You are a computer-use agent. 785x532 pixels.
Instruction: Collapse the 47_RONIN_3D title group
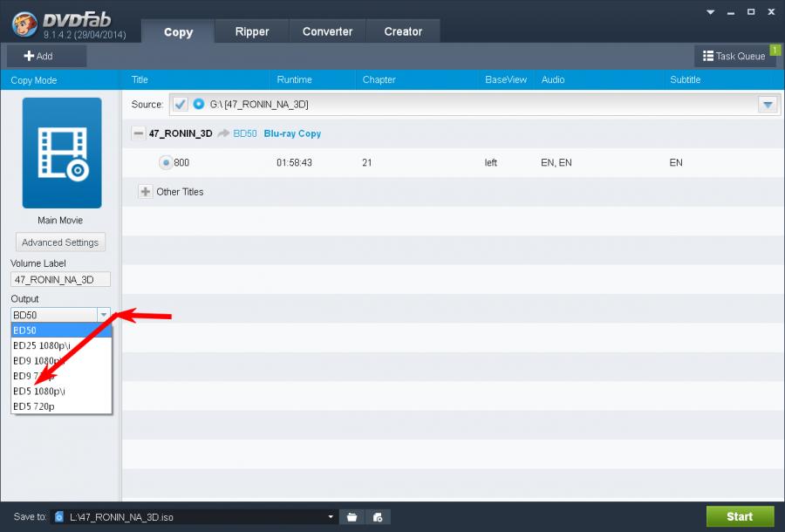pyautogui.click(x=139, y=133)
